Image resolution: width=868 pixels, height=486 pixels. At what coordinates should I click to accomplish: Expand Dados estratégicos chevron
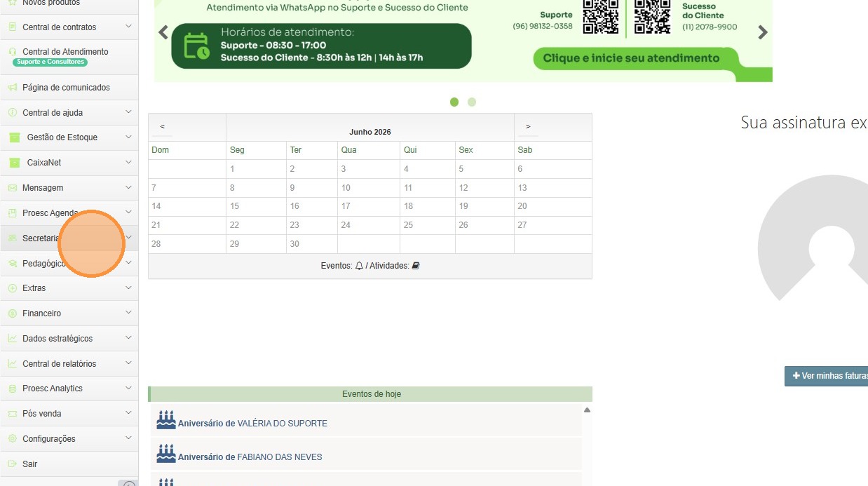pyautogui.click(x=128, y=338)
